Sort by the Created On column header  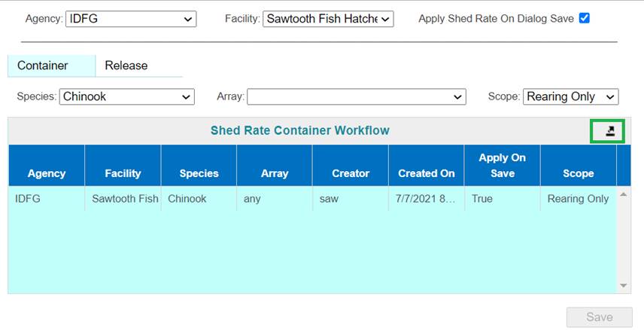pyautogui.click(x=427, y=173)
